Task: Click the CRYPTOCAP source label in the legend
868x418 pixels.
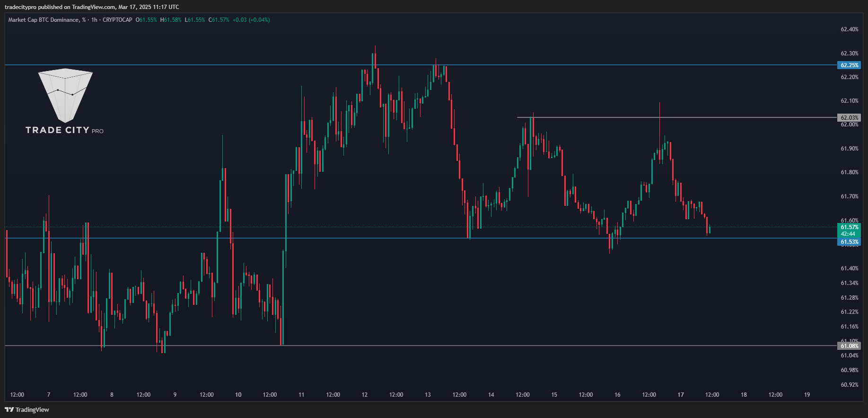Action: click(x=117, y=20)
